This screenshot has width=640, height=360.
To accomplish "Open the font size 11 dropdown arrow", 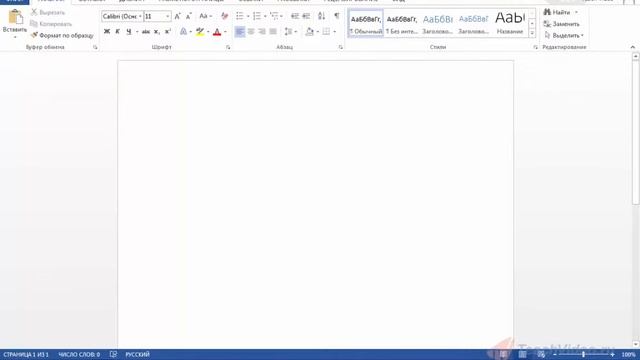I will coord(167,16).
